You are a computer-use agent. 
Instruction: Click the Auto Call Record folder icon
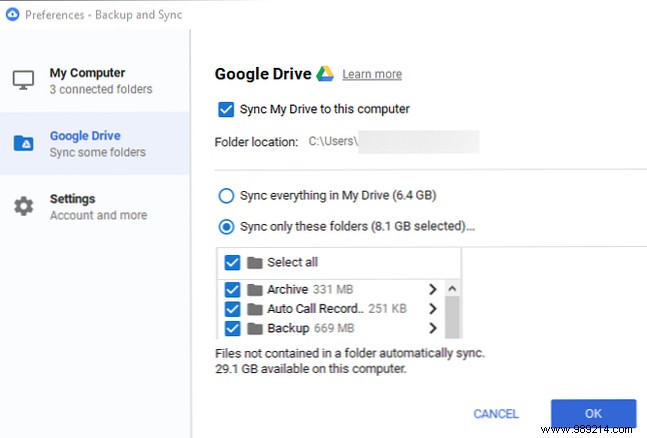[x=255, y=309]
